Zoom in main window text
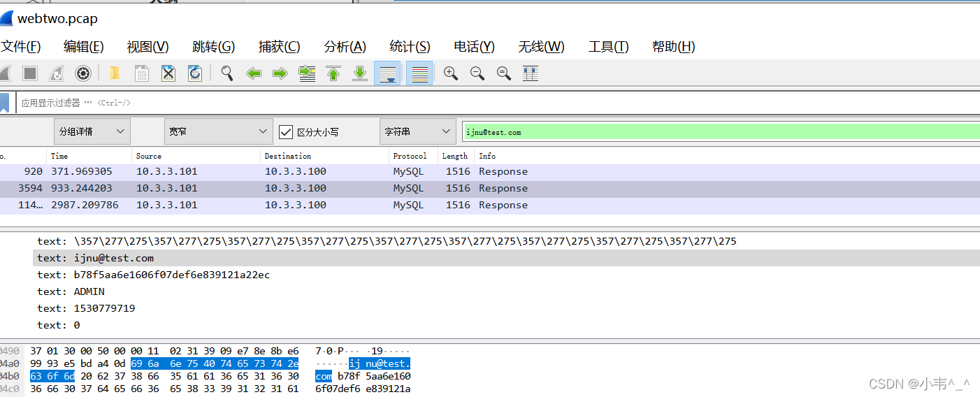Image resolution: width=980 pixels, height=397 pixels. (451, 73)
